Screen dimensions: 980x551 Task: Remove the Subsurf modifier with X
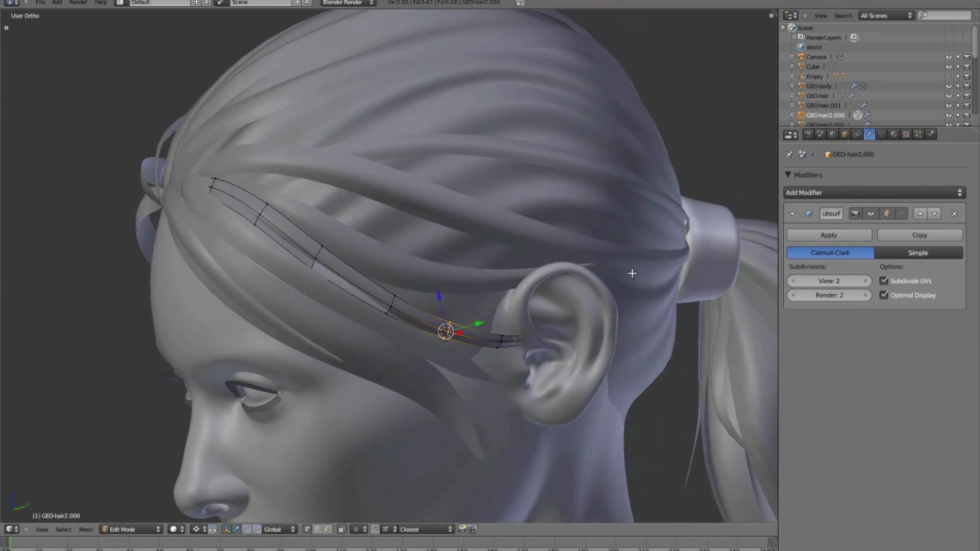click(x=954, y=214)
